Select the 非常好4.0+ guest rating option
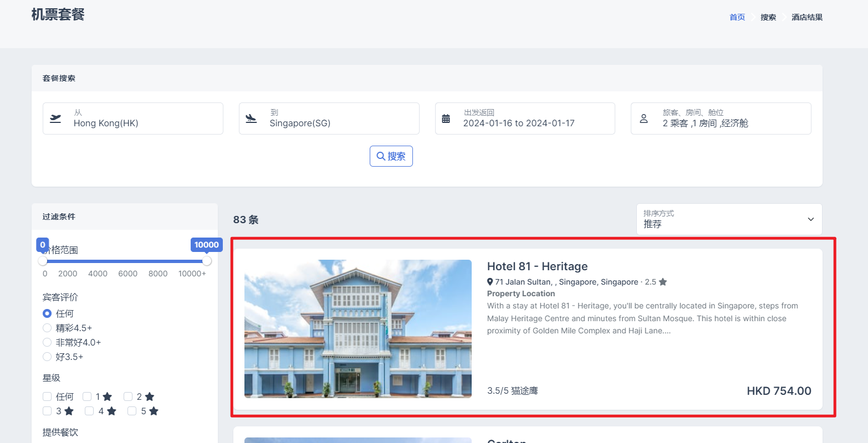Screen dimensions: 868x443 coord(47,342)
